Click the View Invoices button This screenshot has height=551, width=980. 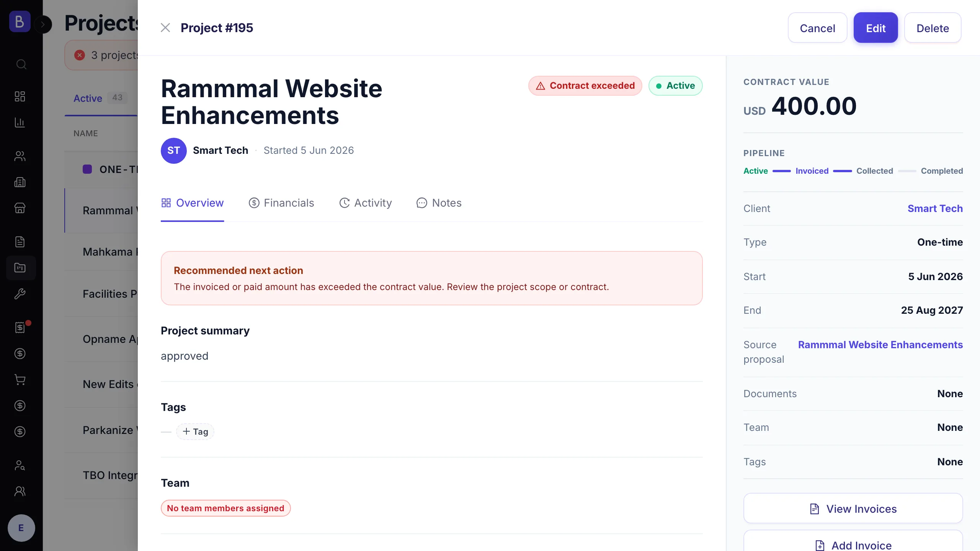853,509
